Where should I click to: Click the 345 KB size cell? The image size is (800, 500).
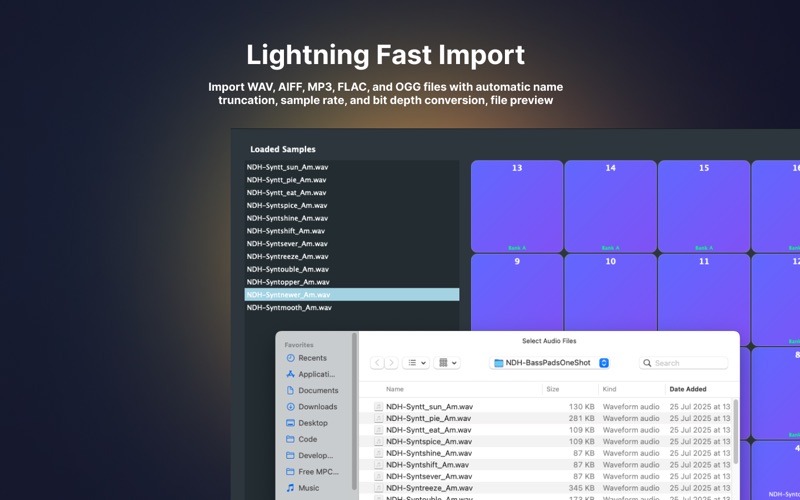582,488
